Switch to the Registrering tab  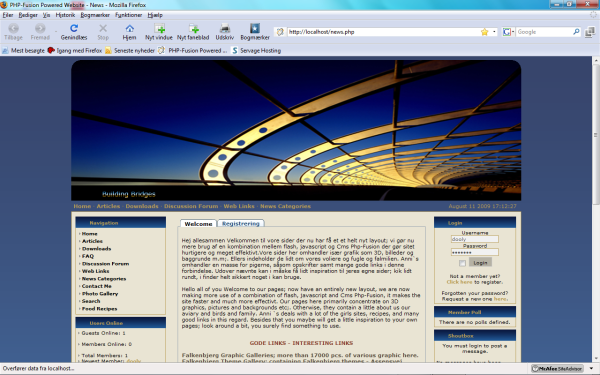[241, 223]
